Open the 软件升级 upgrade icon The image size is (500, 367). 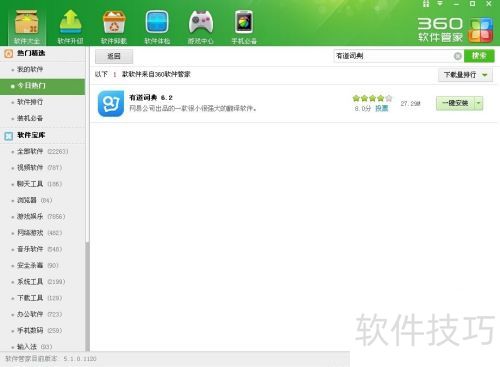[x=70, y=27]
